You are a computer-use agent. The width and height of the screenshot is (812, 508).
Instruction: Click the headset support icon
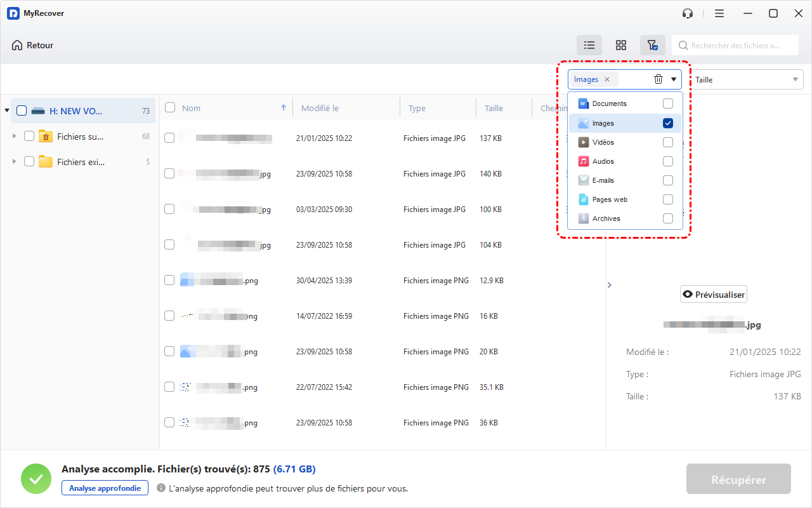click(687, 13)
